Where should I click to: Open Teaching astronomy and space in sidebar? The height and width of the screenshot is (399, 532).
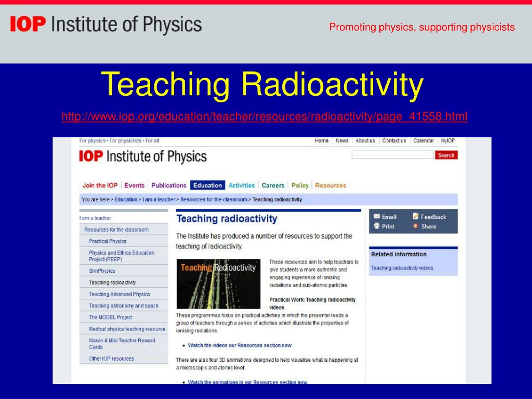(124, 306)
